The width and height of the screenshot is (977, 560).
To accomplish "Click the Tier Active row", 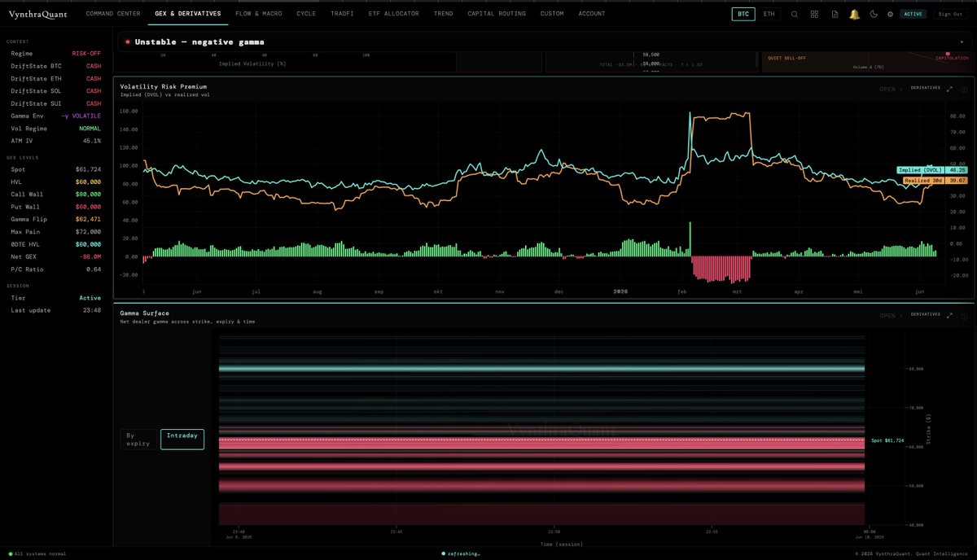I will tap(56, 298).
